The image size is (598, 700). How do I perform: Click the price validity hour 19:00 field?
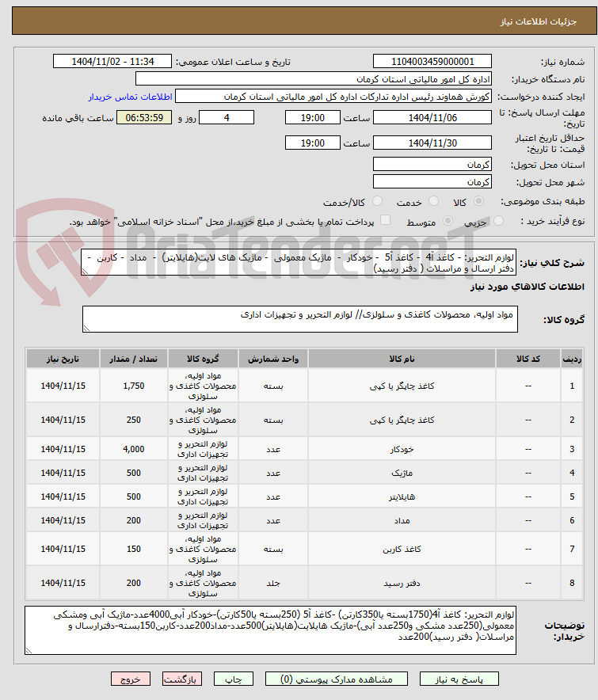point(313,143)
